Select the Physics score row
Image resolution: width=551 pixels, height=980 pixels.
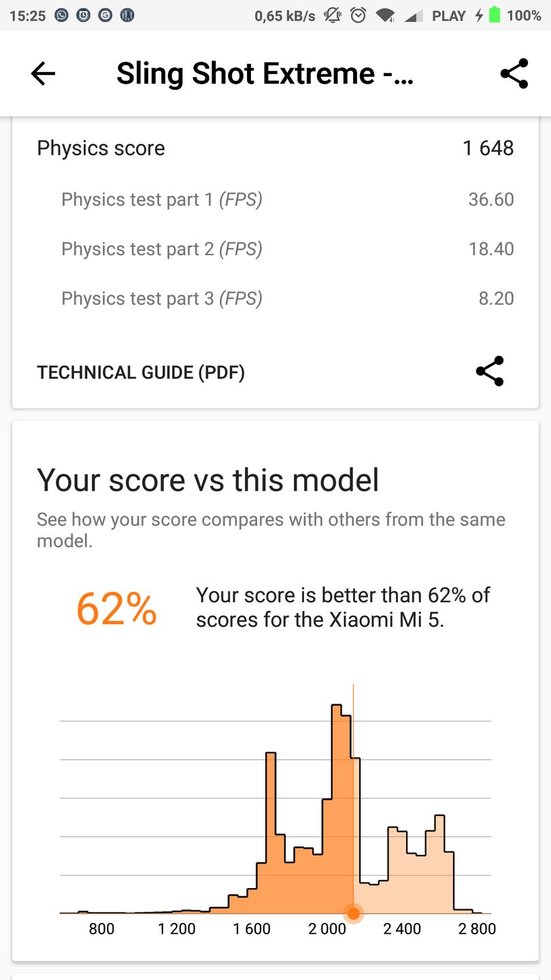[x=275, y=148]
